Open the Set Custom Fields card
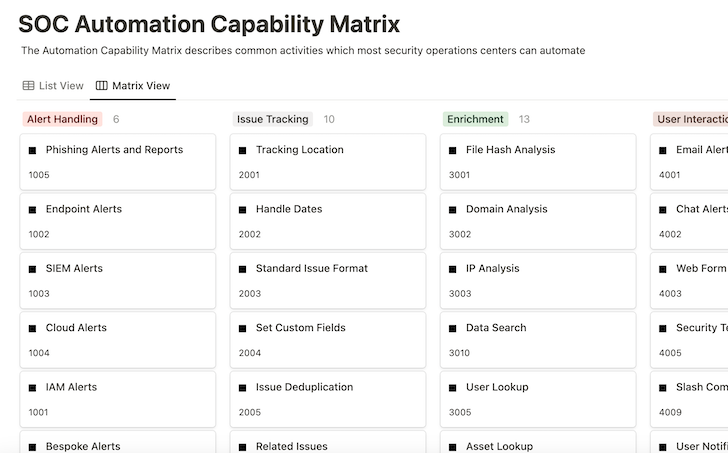This screenshot has width=728, height=453. click(327, 338)
